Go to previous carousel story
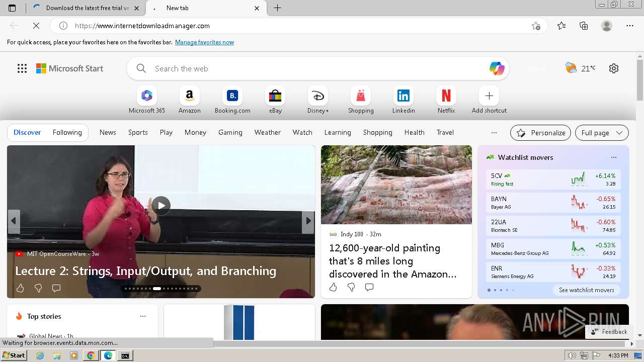The height and width of the screenshot is (362, 644). tap(14, 221)
